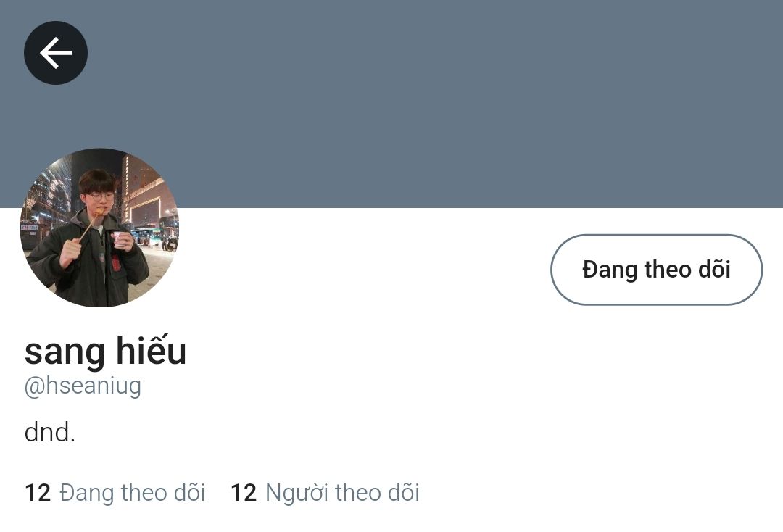Open the 12 Người theo dõi list
This screenshot has height=532, width=783.
325,493
